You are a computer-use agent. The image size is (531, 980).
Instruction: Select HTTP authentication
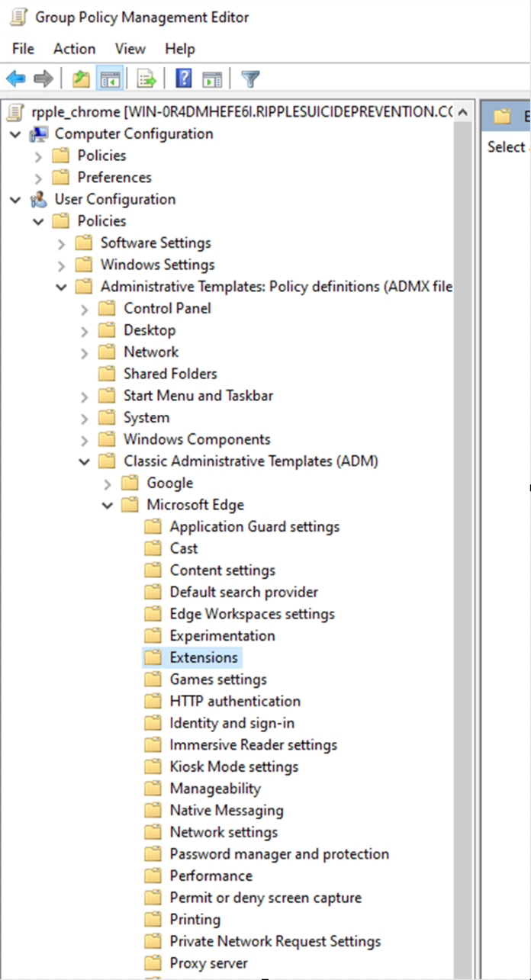point(235,702)
